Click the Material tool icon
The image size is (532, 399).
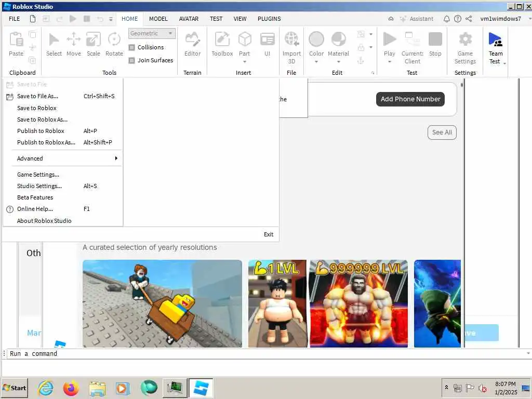338,39
